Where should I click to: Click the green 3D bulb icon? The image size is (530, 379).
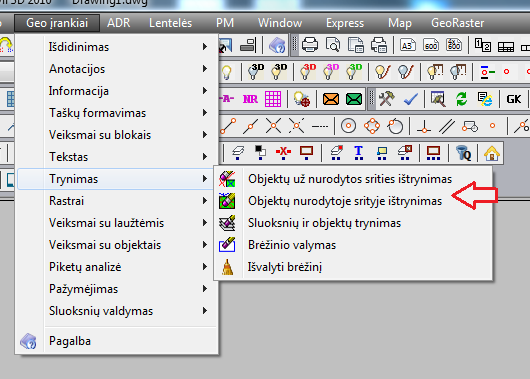point(354,71)
